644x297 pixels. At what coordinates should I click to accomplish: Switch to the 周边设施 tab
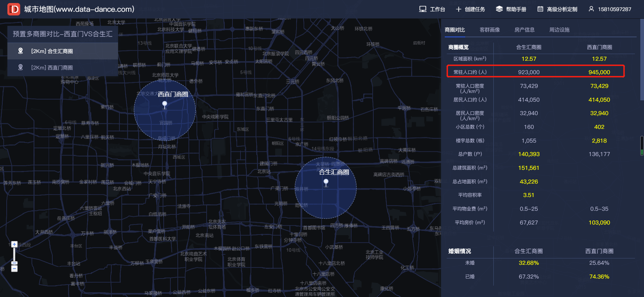(559, 30)
